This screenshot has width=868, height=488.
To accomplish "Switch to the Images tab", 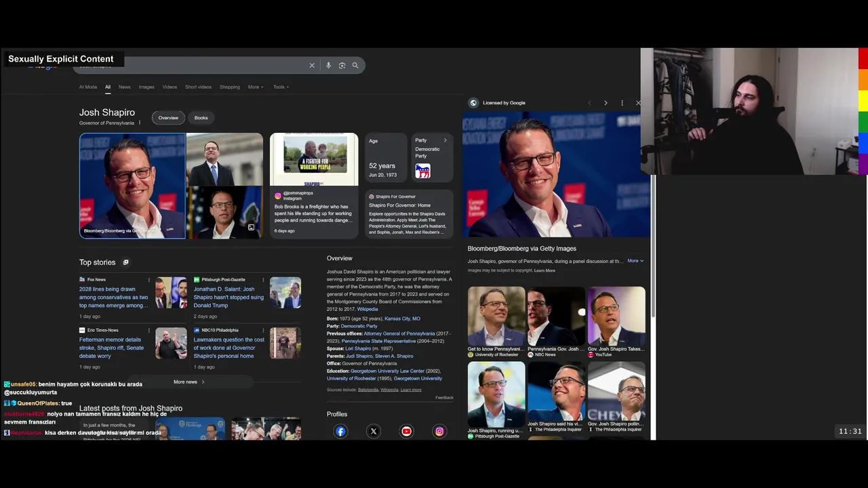I will point(146,87).
